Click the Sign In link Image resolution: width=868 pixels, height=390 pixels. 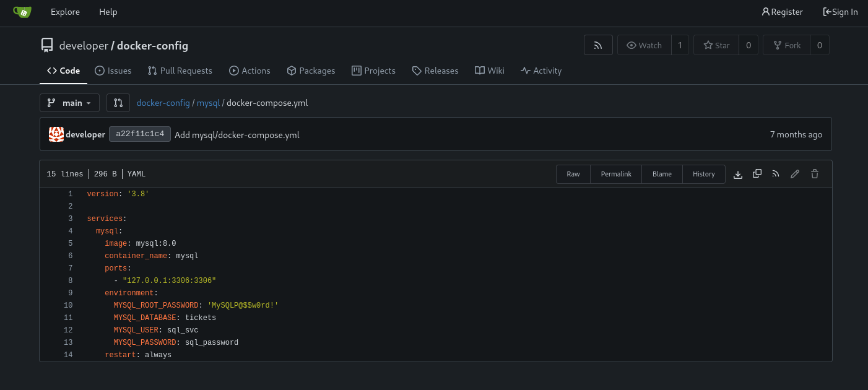pos(840,12)
